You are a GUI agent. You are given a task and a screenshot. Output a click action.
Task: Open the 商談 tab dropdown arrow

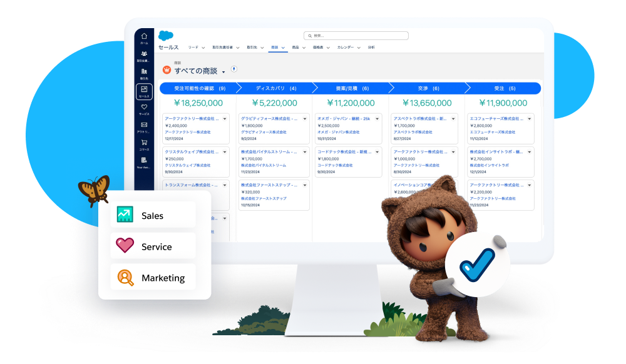tap(283, 48)
